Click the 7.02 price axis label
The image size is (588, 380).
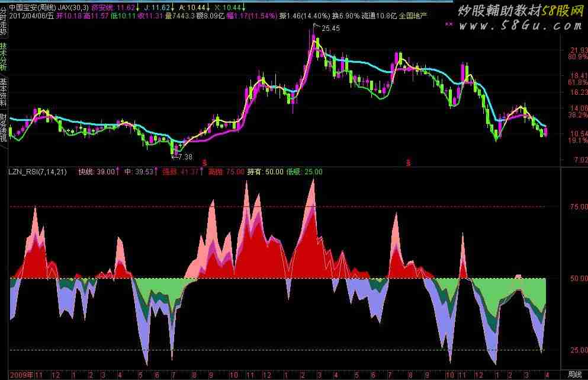coord(580,160)
